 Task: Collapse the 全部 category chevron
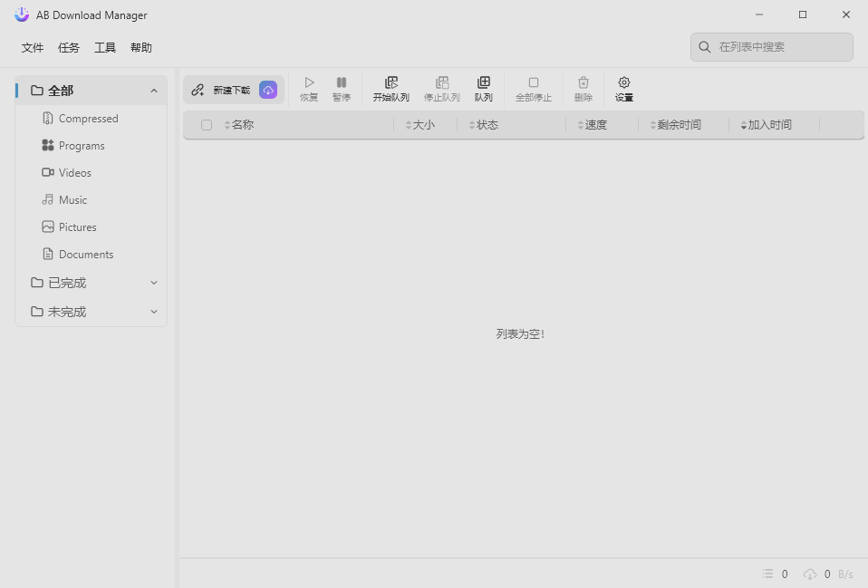[x=154, y=91]
